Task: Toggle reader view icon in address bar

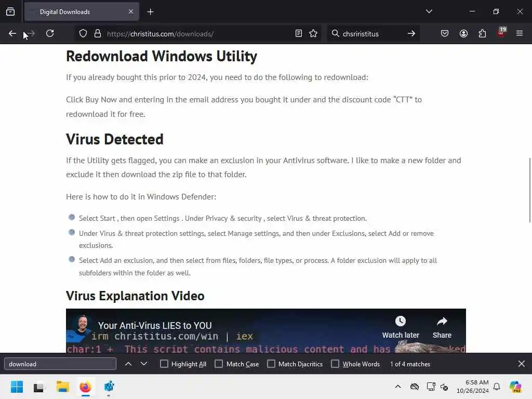Action: [299, 34]
